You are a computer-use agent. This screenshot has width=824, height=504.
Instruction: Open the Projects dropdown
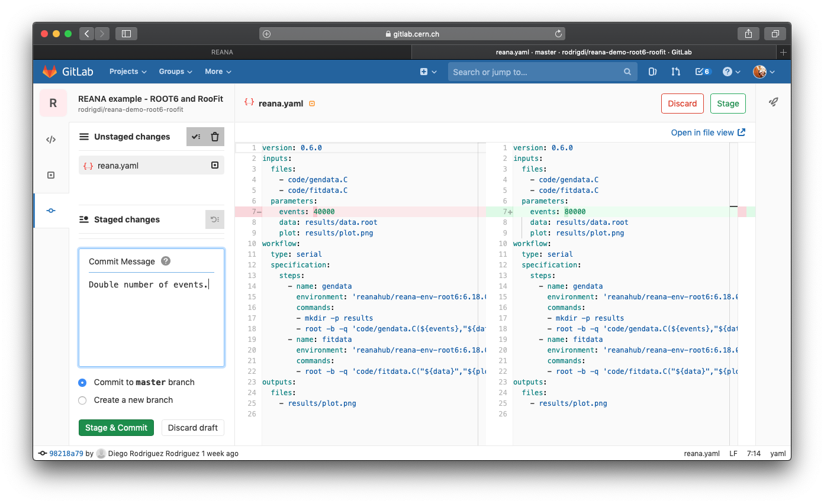[x=127, y=71]
